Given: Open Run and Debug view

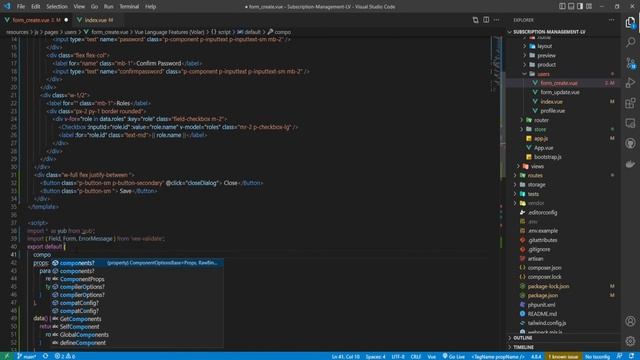Looking at the screenshot, I should tap(630, 82).
